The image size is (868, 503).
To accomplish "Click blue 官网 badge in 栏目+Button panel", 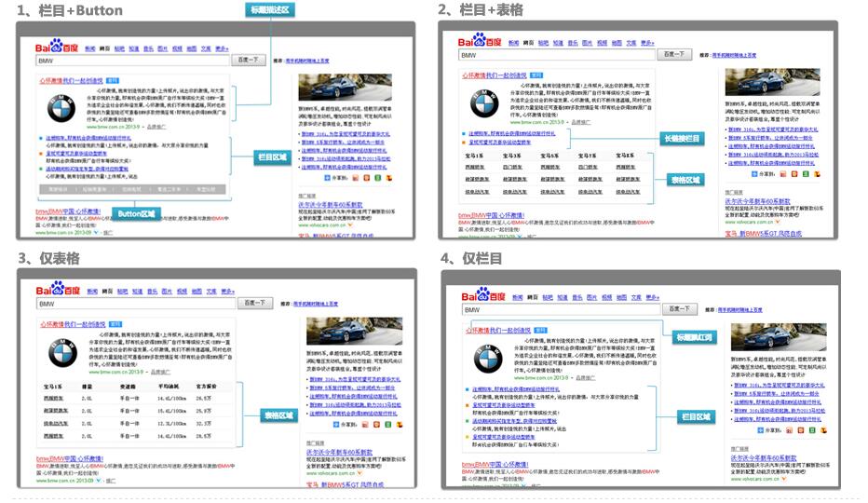I will (113, 80).
